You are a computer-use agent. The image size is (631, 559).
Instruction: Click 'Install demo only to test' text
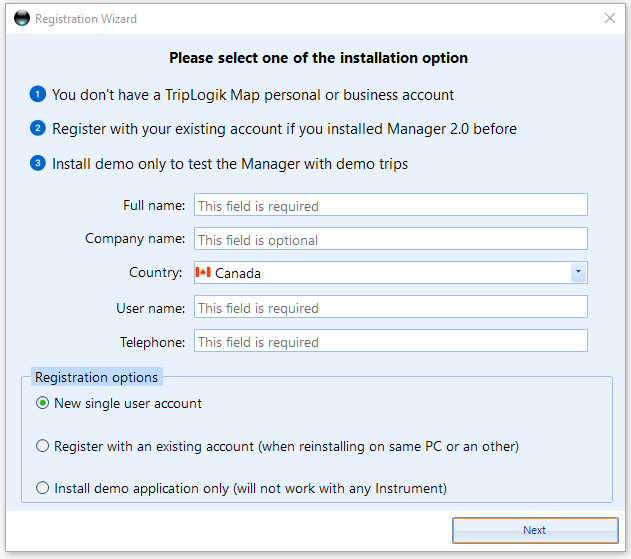[230, 164]
